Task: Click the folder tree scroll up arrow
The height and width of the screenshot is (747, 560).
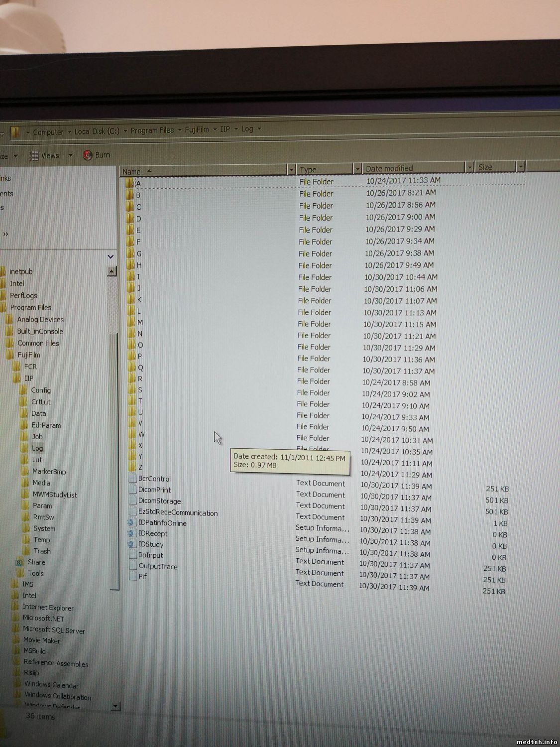Action: tap(112, 271)
